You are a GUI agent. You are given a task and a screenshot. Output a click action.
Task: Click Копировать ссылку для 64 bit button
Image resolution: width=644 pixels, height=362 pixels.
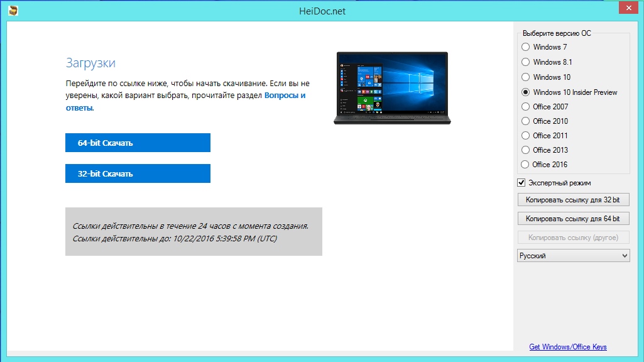click(x=573, y=219)
